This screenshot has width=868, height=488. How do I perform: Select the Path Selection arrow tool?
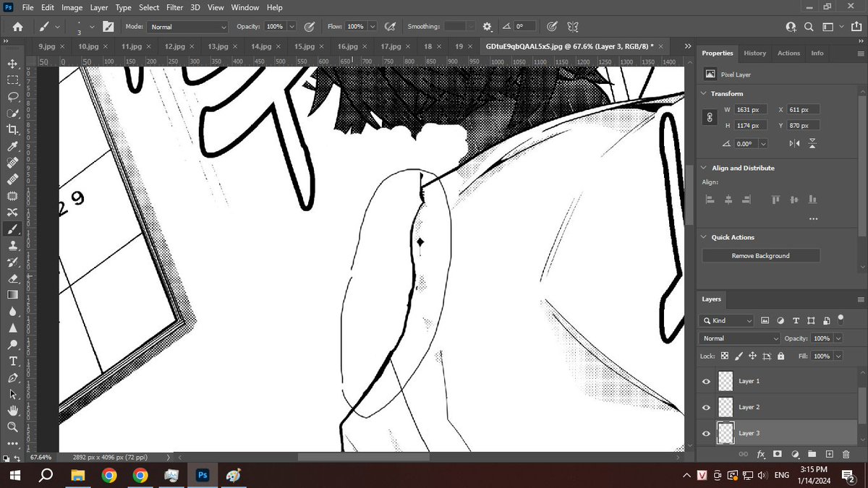(x=13, y=395)
